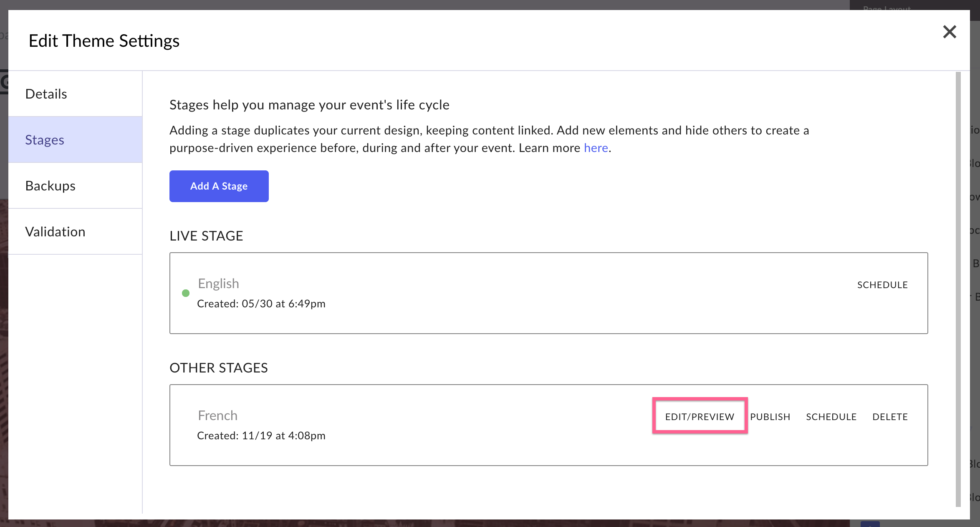Click the dialog's vertical scrollbar
The height and width of the screenshot is (527, 980).
point(958,289)
